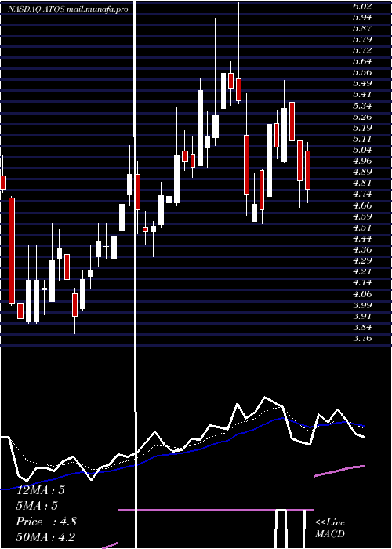This screenshot has height=549, width=392.
Task: Click the 'Price : 4.8' readout
Action: (45, 522)
